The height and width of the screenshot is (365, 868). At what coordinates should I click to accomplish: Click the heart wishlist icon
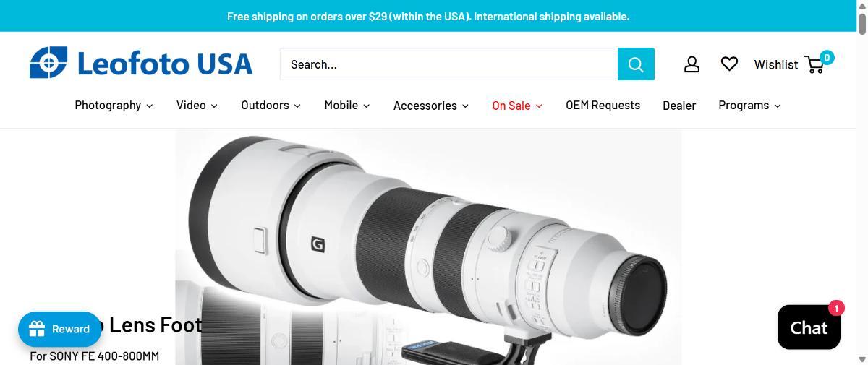[729, 64]
